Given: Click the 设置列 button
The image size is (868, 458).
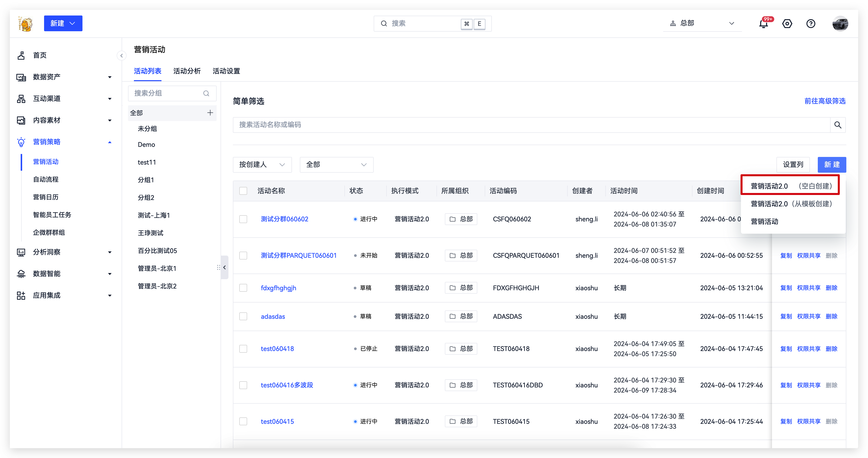Looking at the screenshot, I should pyautogui.click(x=793, y=165).
